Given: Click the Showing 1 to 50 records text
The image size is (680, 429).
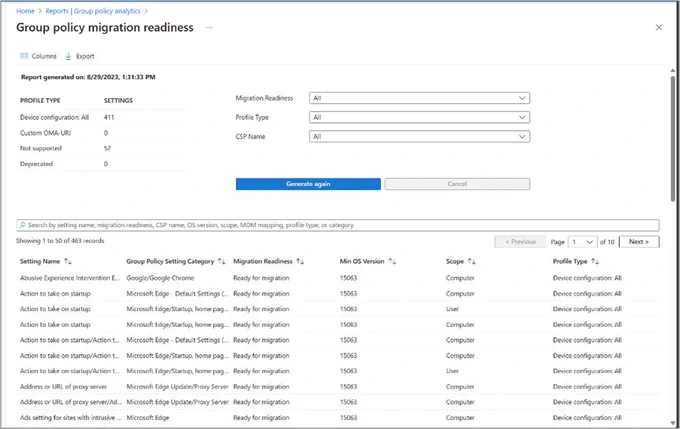Looking at the screenshot, I should point(60,241).
